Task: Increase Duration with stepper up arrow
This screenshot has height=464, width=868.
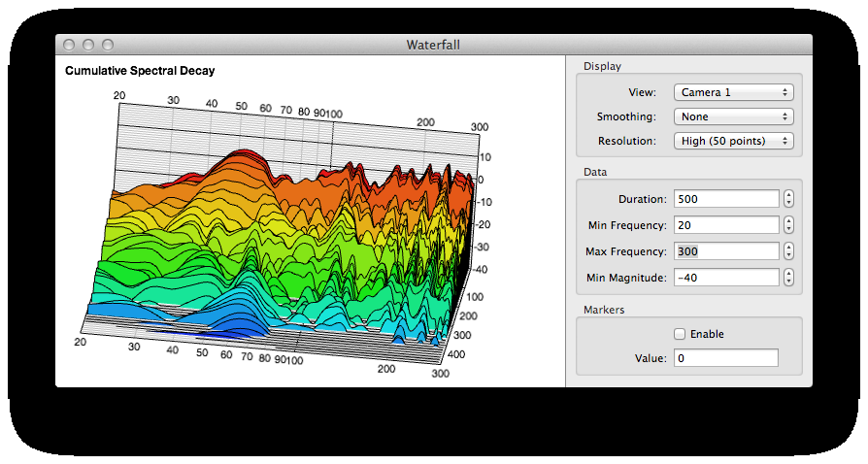Action: pos(788,195)
